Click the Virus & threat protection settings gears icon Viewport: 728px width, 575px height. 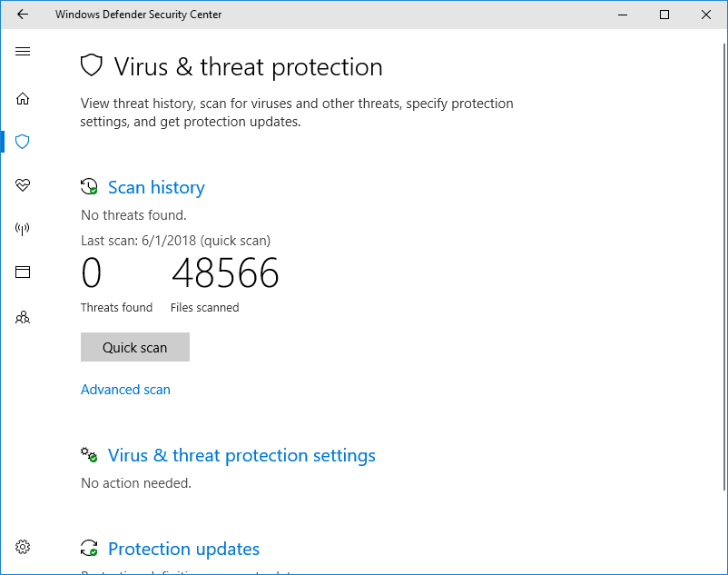pos(89,454)
